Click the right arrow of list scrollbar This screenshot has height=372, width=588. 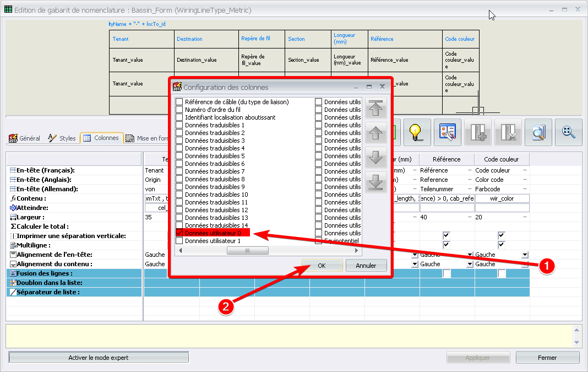356,250
